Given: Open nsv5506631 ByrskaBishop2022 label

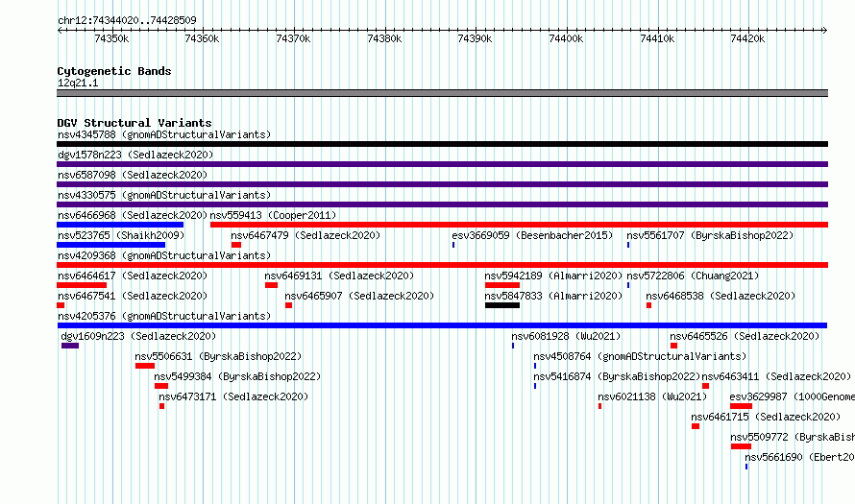Looking at the screenshot, I should (218, 356).
